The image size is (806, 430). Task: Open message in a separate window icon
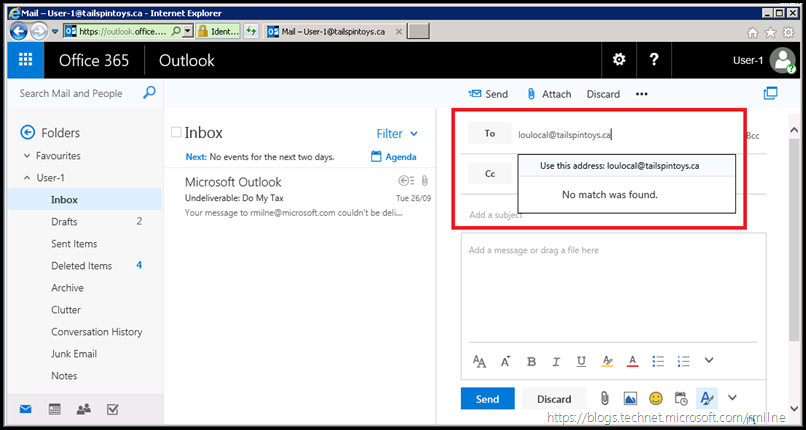coord(771,93)
